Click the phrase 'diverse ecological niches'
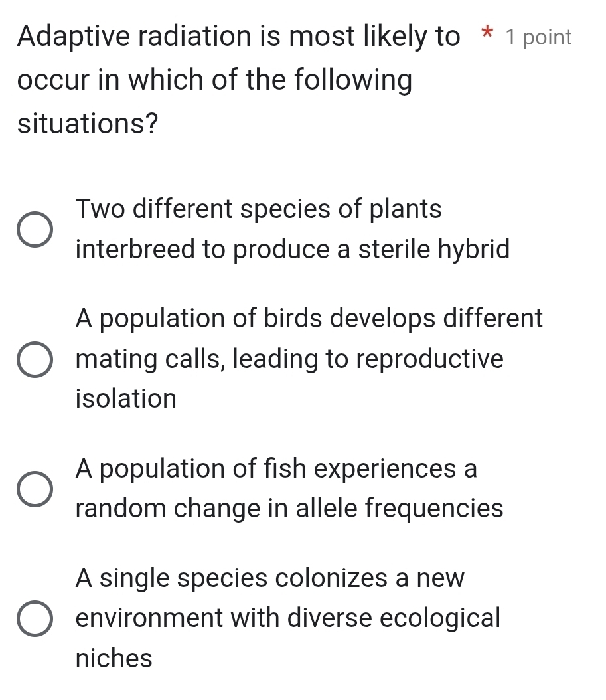This screenshot has height=700, width=606. (332, 638)
